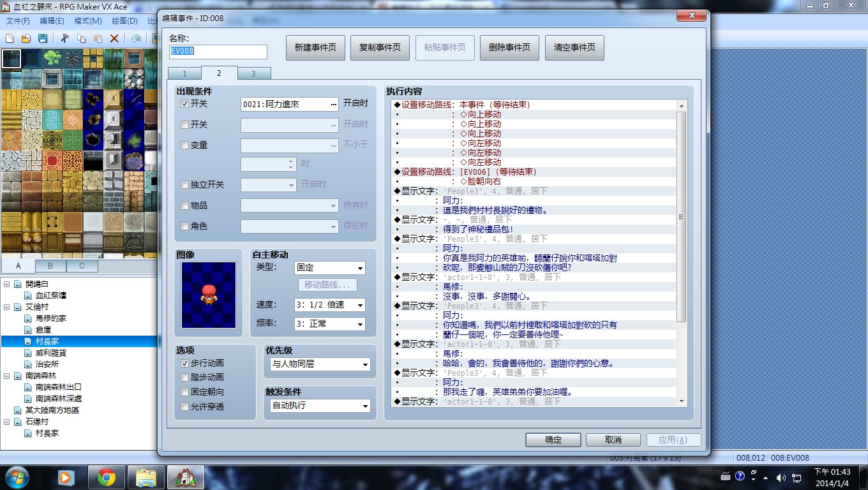Confirm with the 确定 button
Image resolution: width=868 pixels, height=490 pixels.
coord(553,440)
